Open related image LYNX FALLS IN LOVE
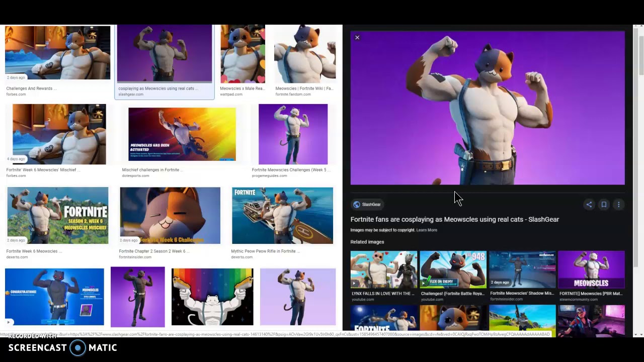 click(x=383, y=269)
